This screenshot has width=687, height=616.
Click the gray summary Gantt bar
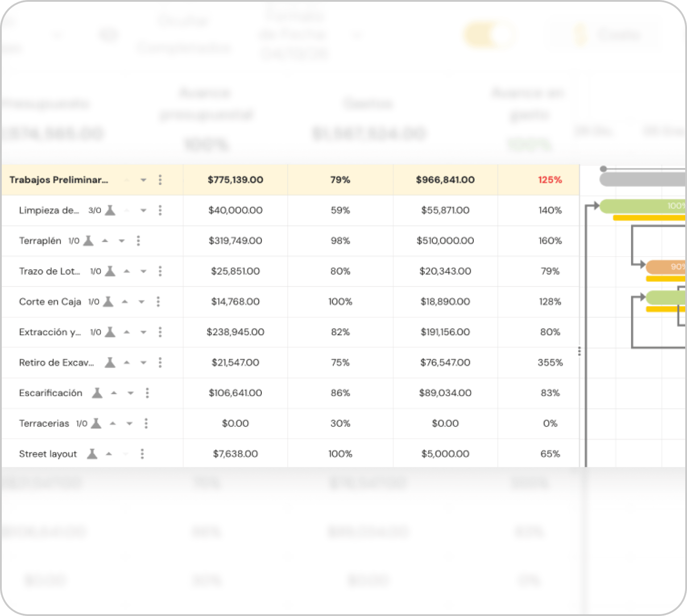point(642,180)
